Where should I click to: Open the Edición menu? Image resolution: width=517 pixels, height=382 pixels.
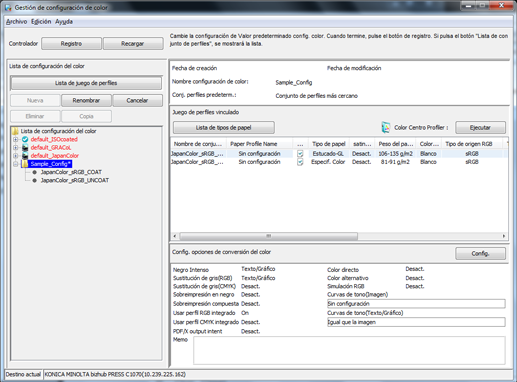coord(41,22)
